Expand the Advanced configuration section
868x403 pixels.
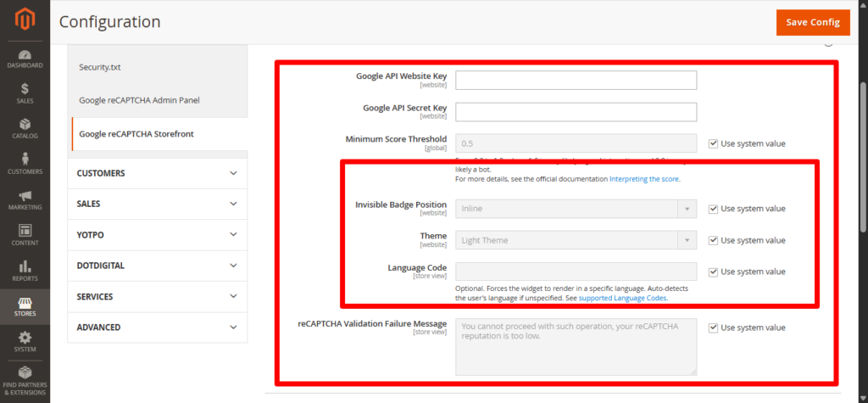[x=157, y=327]
